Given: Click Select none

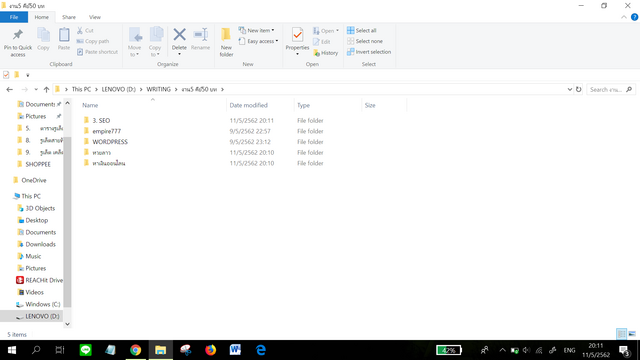Looking at the screenshot, I should (365, 41).
